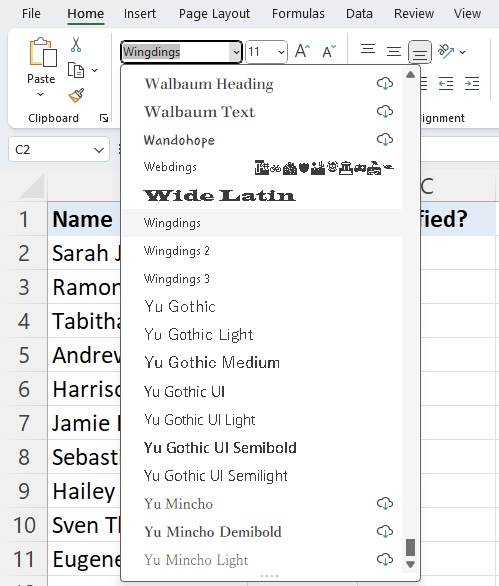Switch to the Home tab
Viewport: 499px width, 586px height.
[86, 14]
